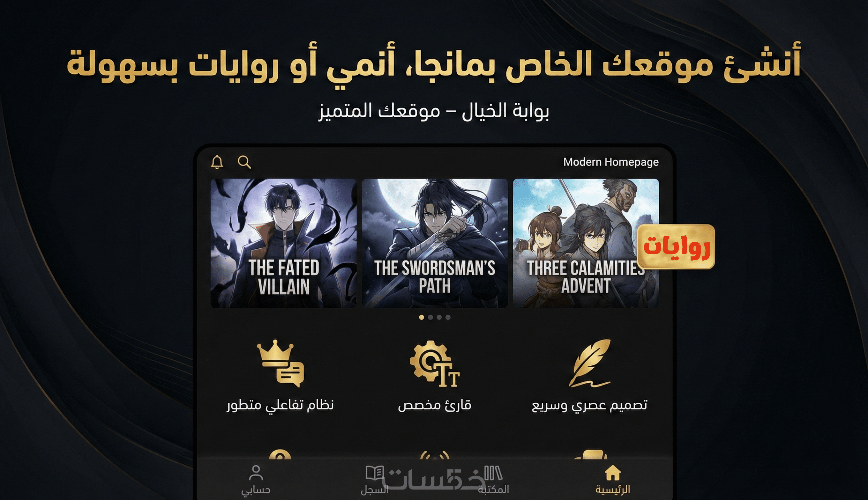Select the feather quill modern design icon

click(x=590, y=363)
